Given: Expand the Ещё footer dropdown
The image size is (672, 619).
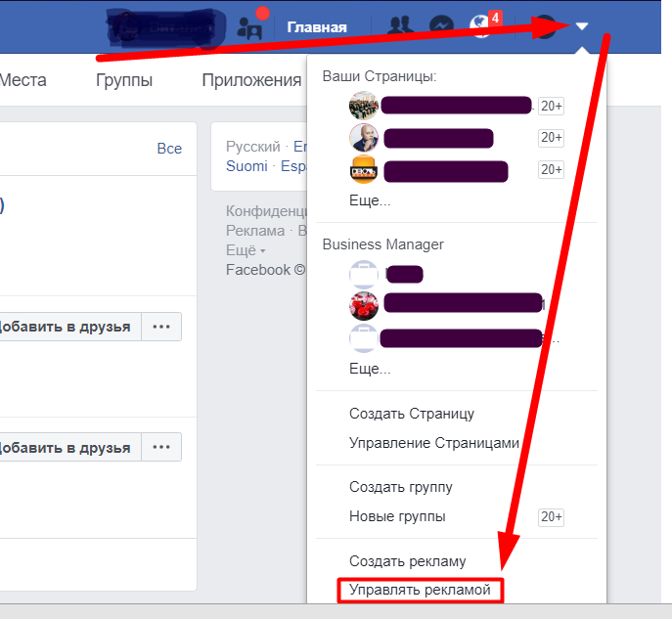Looking at the screenshot, I should [x=246, y=250].
